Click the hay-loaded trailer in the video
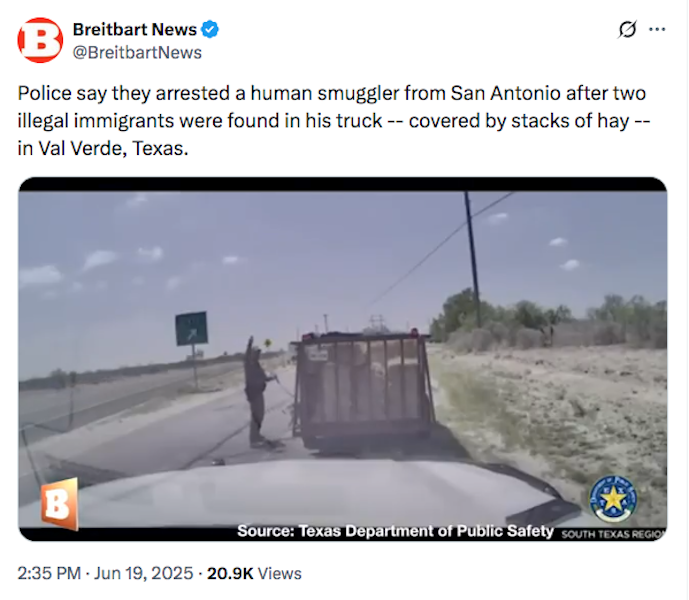Viewport: 689px width, 600px height. tap(364, 389)
